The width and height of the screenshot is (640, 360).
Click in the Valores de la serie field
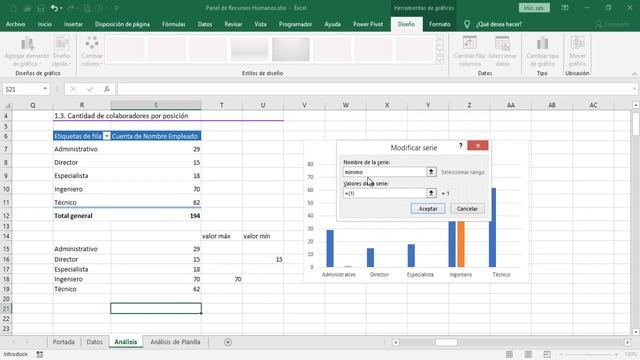(x=384, y=193)
